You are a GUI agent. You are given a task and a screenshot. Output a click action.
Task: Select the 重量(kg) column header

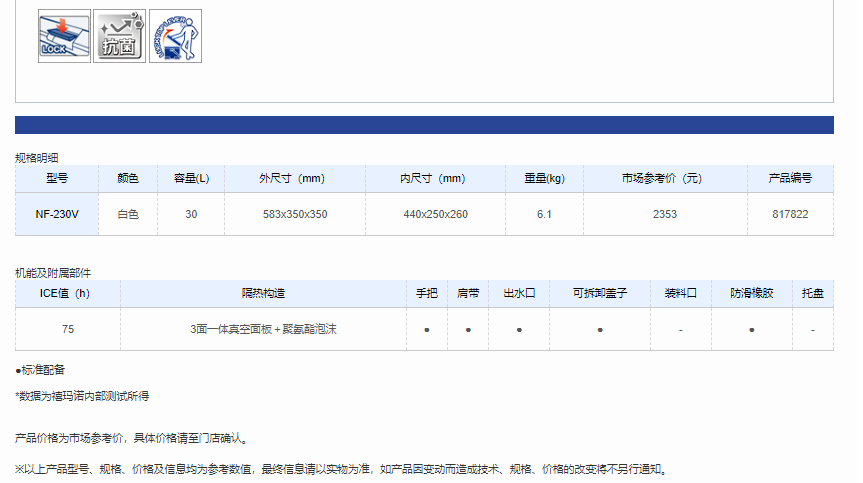(544, 178)
